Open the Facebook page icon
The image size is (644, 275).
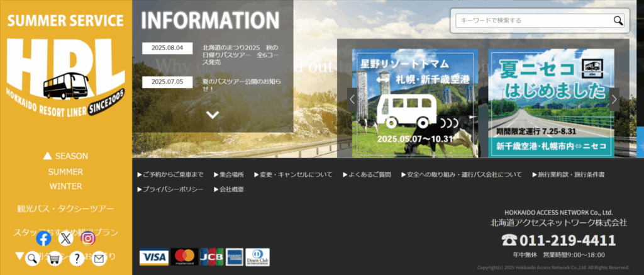[43, 238]
